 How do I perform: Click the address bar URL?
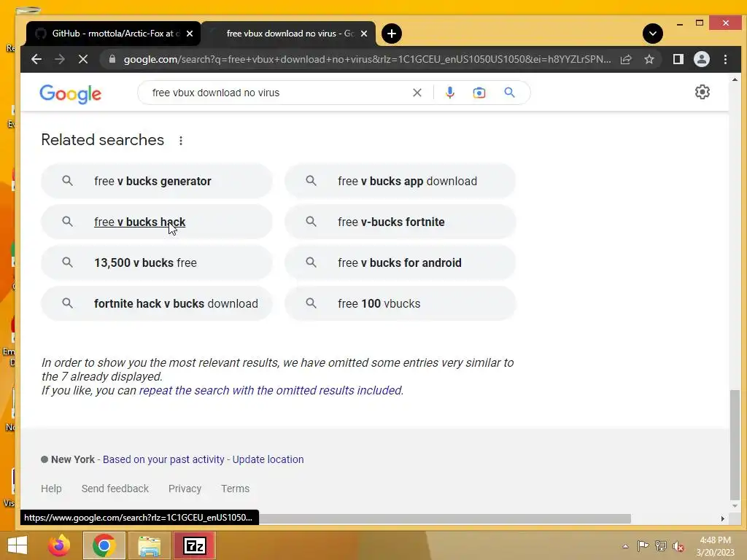(367, 59)
